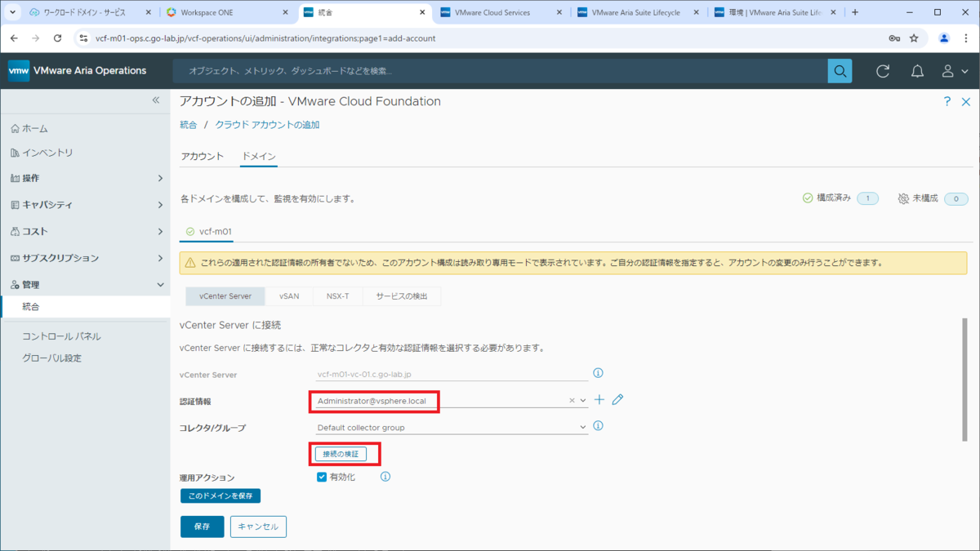Viewport: 980px width, 551px height.
Task: Open a new browser tab
Action: (x=855, y=12)
